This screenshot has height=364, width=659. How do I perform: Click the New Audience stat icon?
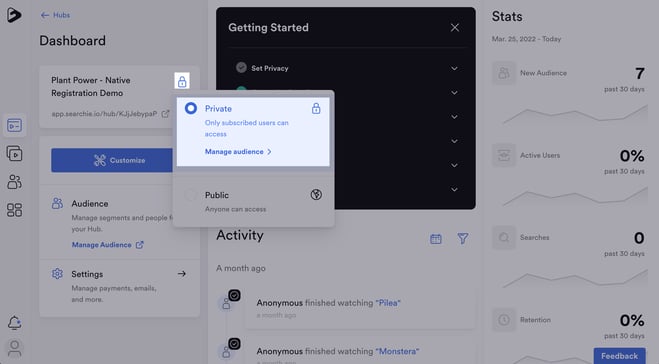point(503,73)
